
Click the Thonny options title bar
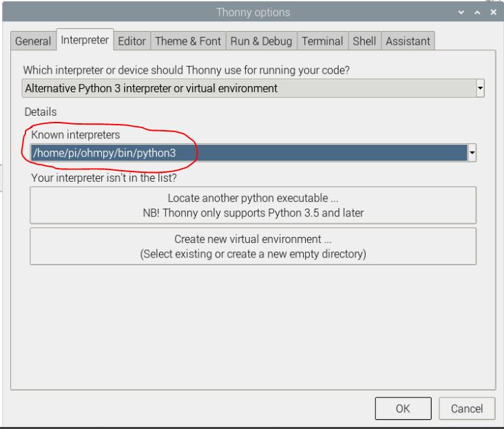point(253,12)
